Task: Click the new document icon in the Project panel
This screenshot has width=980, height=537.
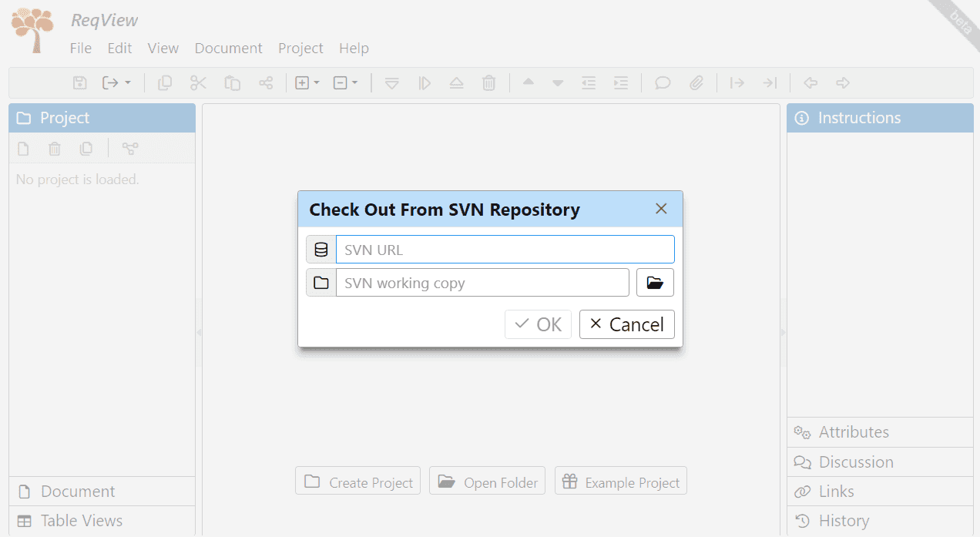Action: point(23,149)
